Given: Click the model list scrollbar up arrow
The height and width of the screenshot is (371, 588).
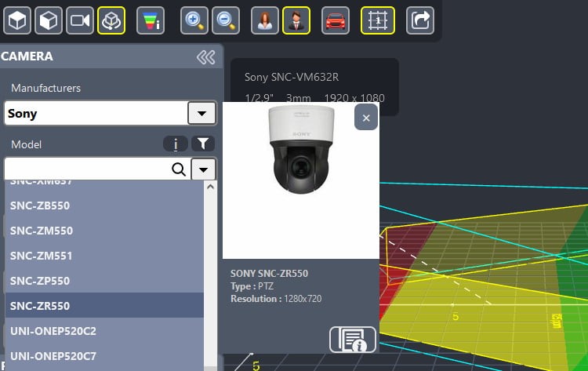Looking at the screenshot, I should click(x=210, y=187).
